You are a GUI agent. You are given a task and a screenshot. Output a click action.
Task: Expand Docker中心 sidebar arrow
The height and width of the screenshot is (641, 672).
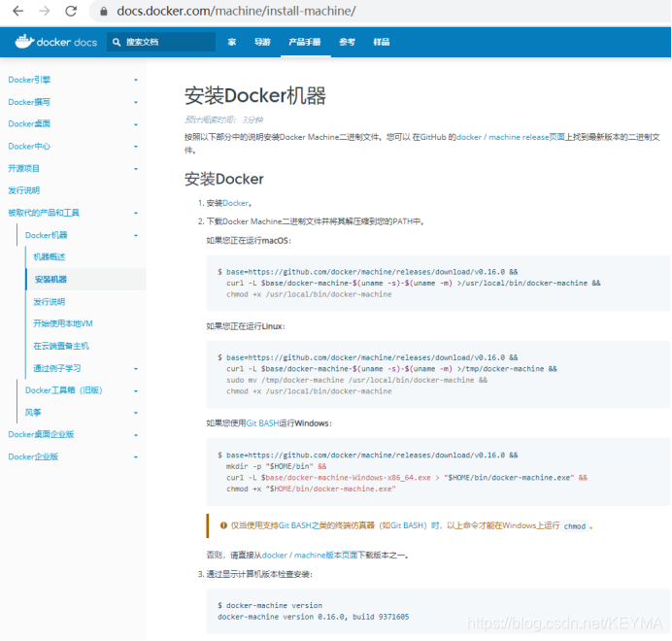(136, 147)
